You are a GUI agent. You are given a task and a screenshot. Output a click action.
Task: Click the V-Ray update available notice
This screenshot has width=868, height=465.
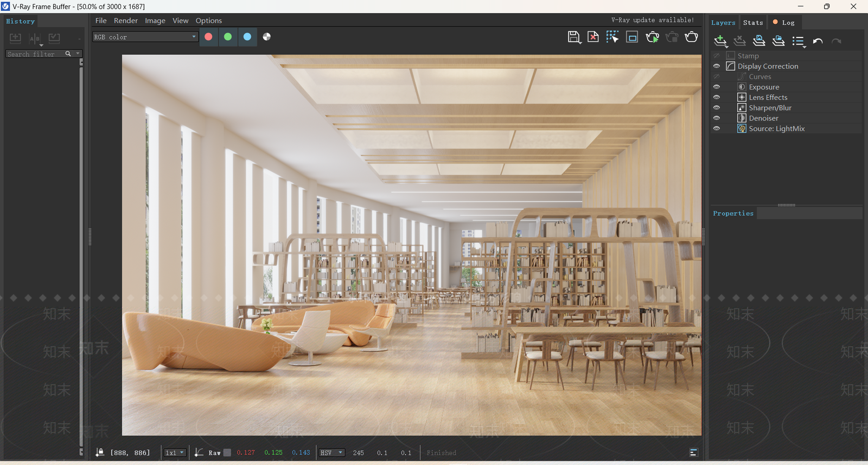(x=652, y=20)
